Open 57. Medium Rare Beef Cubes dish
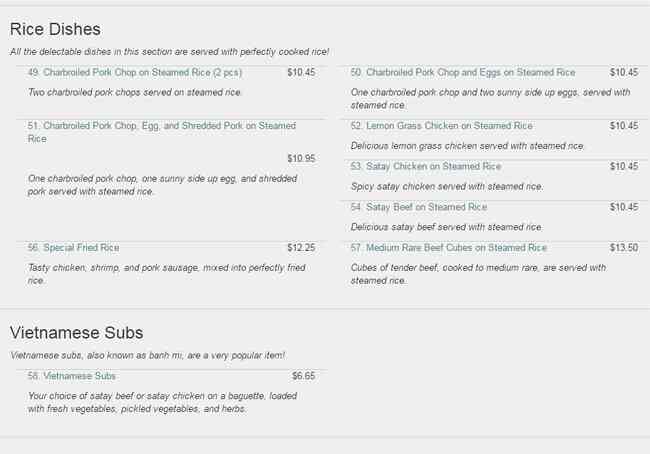The width and height of the screenshot is (650, 454). (x=448, y=247)
